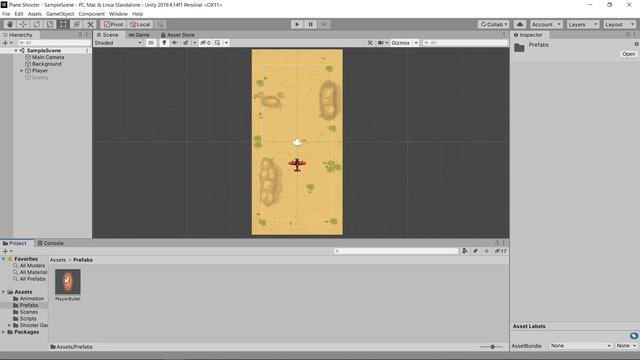The width and height of the screenshot is (640, 360).
Task: Open the GameObject menu
Action: 60,14
